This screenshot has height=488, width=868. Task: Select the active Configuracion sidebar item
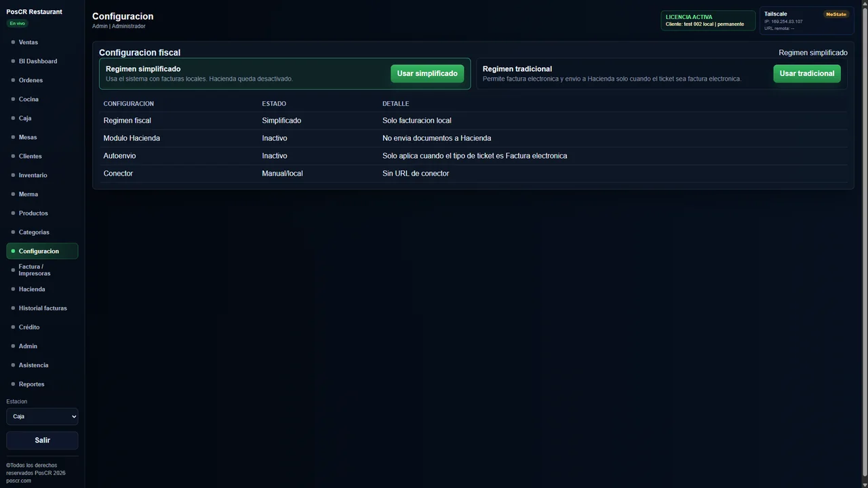click(42, 251)
